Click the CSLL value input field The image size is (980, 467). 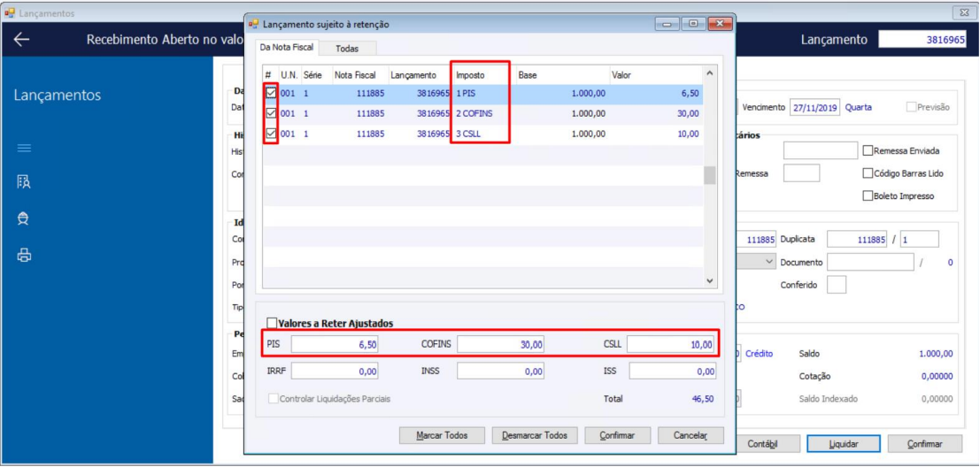tap(671, 345)
